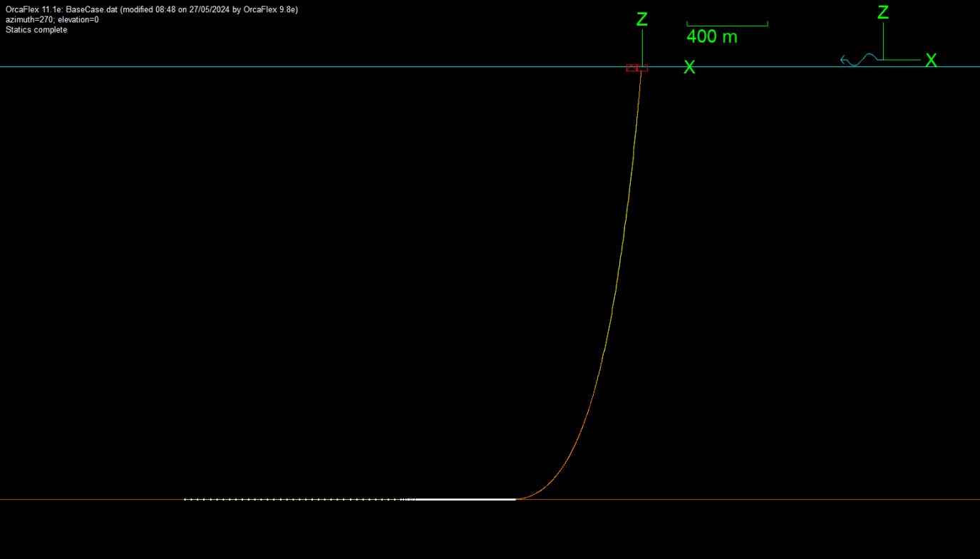Screen dimensions: 980x559
Task: Click the OrcaFlex BaseCase.dat title text
Action: pyautogui.click(x=151, y=10)
